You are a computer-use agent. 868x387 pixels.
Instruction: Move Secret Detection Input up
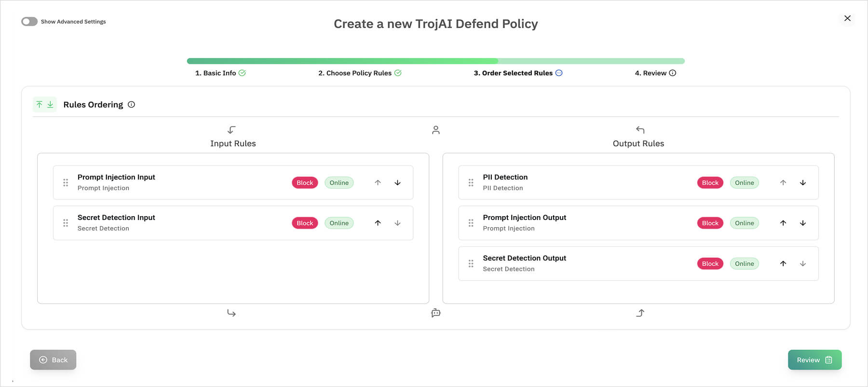click(x=378, y=223)
